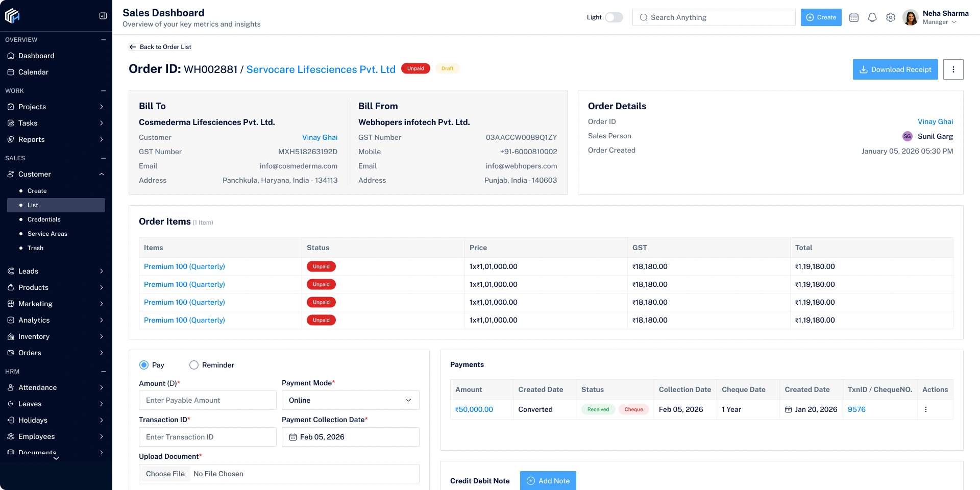Image resolution: width=980 pixels, height=490 pixels.
Task: Click Marketing icon in sidebar
Action: tap(11, 304)
